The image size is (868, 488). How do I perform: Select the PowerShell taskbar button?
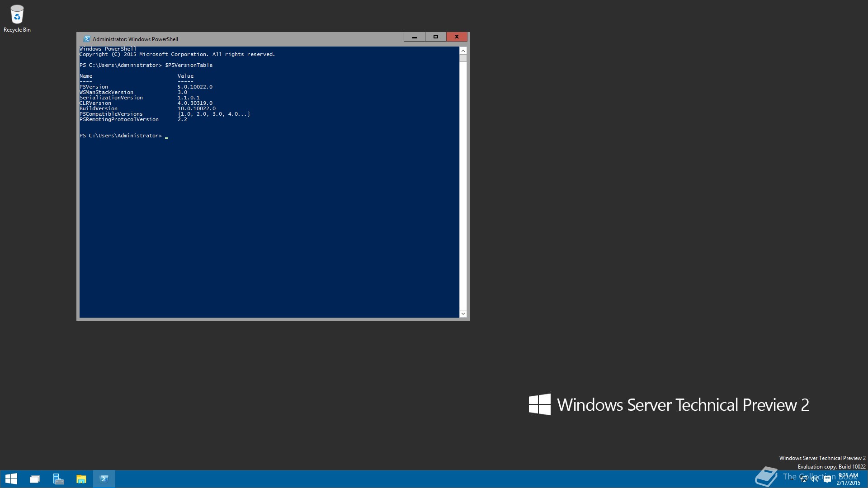click(x=104, y=479)
